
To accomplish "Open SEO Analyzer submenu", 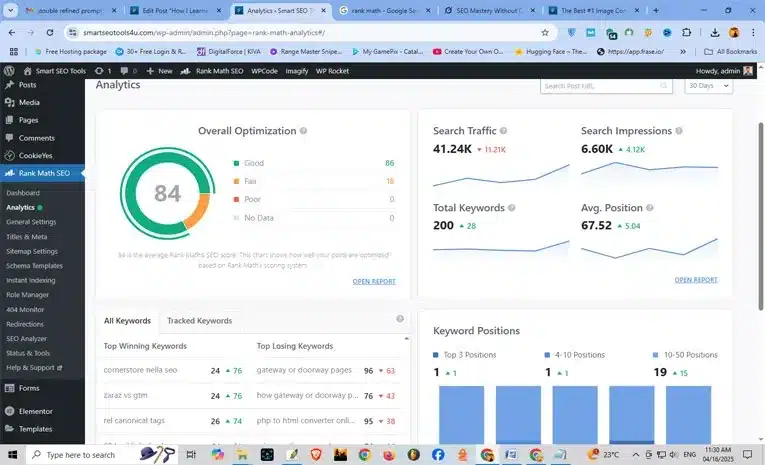I will point(26,339).
